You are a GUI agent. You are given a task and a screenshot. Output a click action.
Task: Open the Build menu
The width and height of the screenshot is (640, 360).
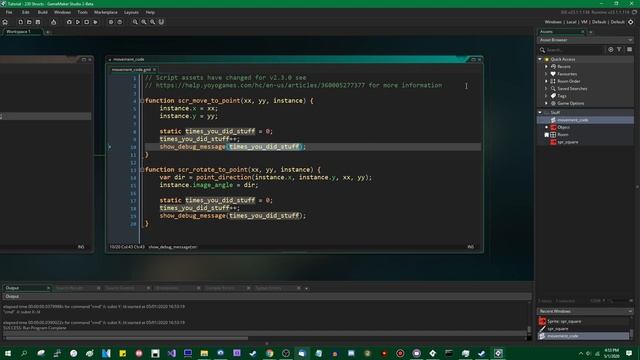42,12
